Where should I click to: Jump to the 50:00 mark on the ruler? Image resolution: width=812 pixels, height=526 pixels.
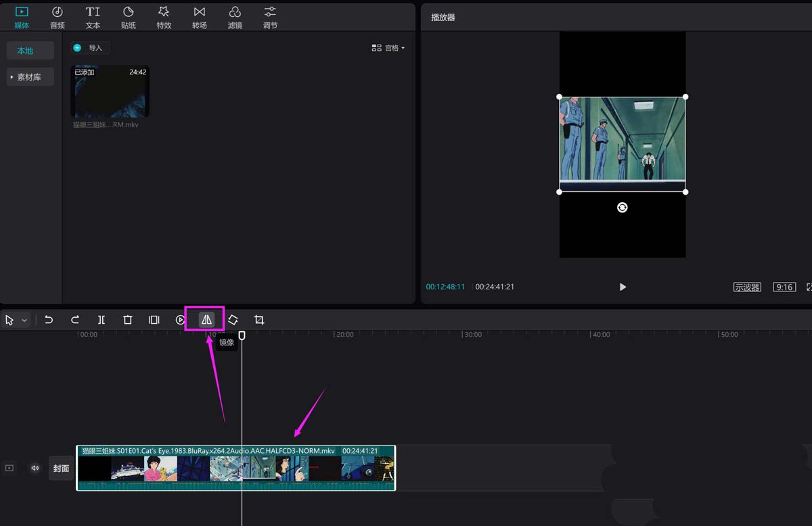pos(729,335)
